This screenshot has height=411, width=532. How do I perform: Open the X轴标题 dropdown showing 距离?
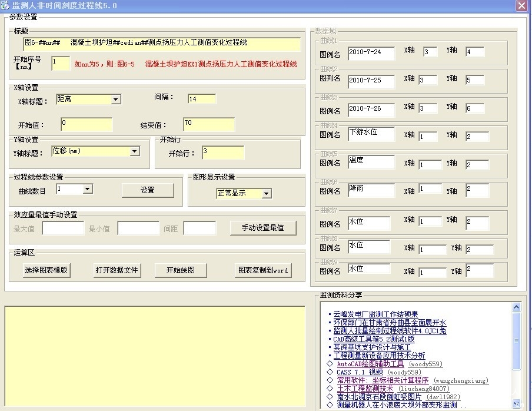point(116,100)
